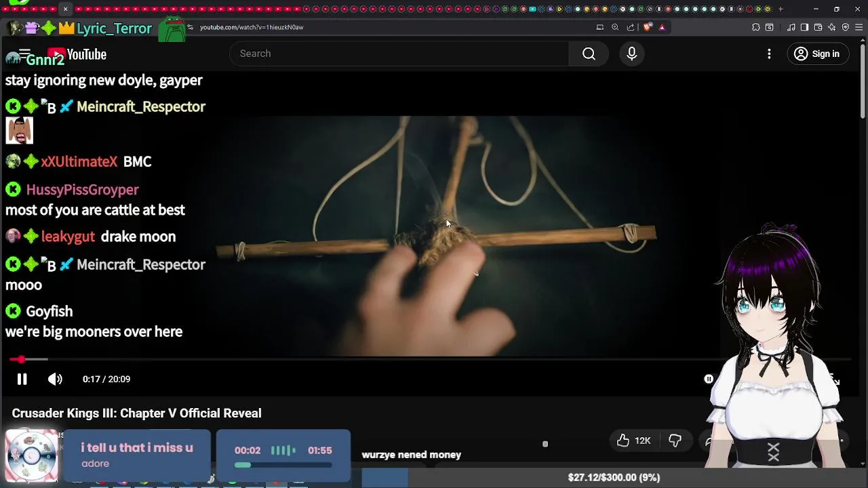The width and height of the screenshot is (868, 488).
Task: Dislike the video with thumbs down
Action: click(675, 441)
